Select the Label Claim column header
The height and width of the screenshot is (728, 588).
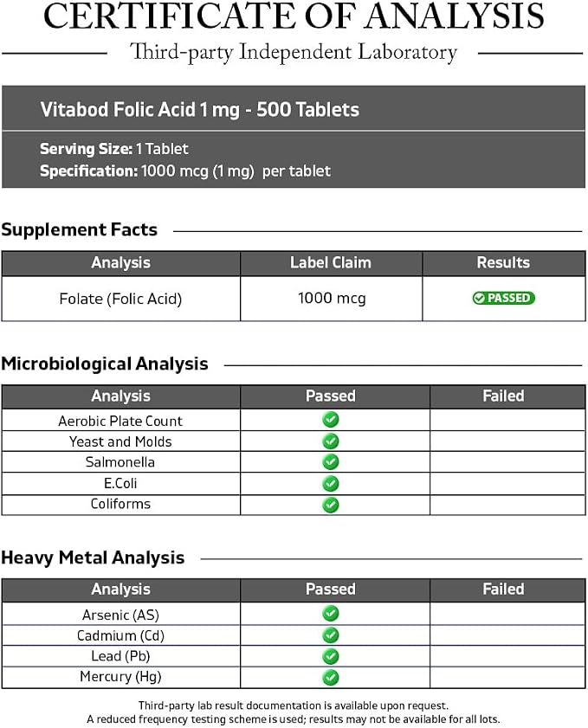(x=331, y=263)
